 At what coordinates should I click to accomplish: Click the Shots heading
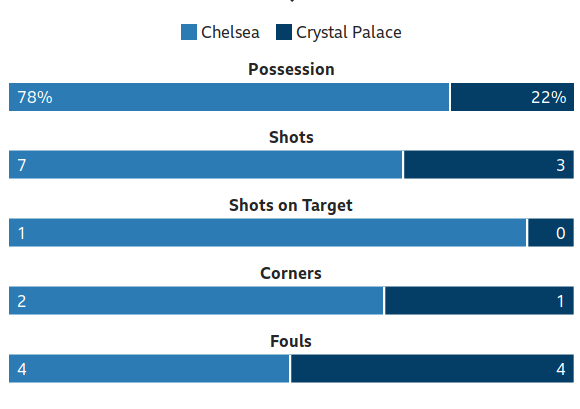coord(291,137)
